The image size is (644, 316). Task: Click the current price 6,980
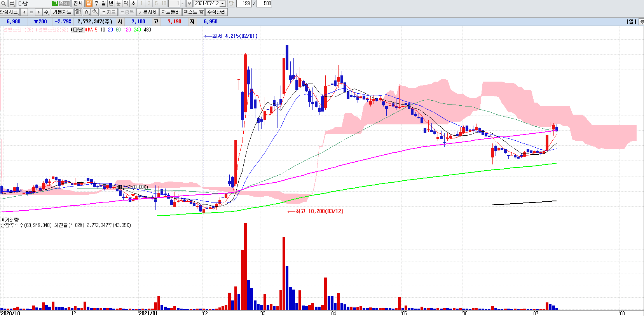click(x=14, y=21)
